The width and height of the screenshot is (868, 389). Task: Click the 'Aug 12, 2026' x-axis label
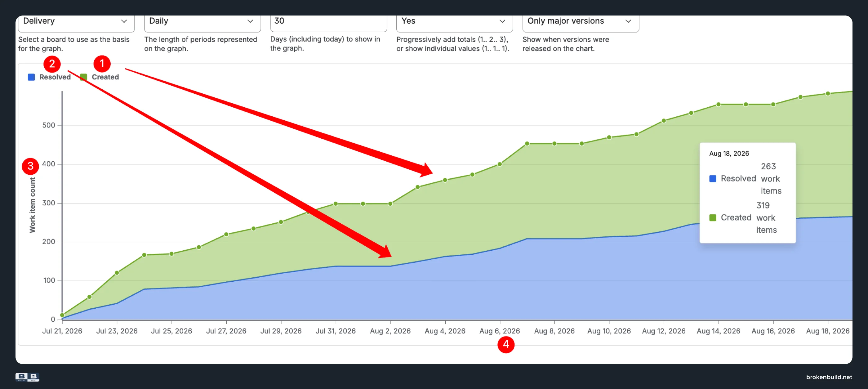pyautogui.click(x=664, y=331)
